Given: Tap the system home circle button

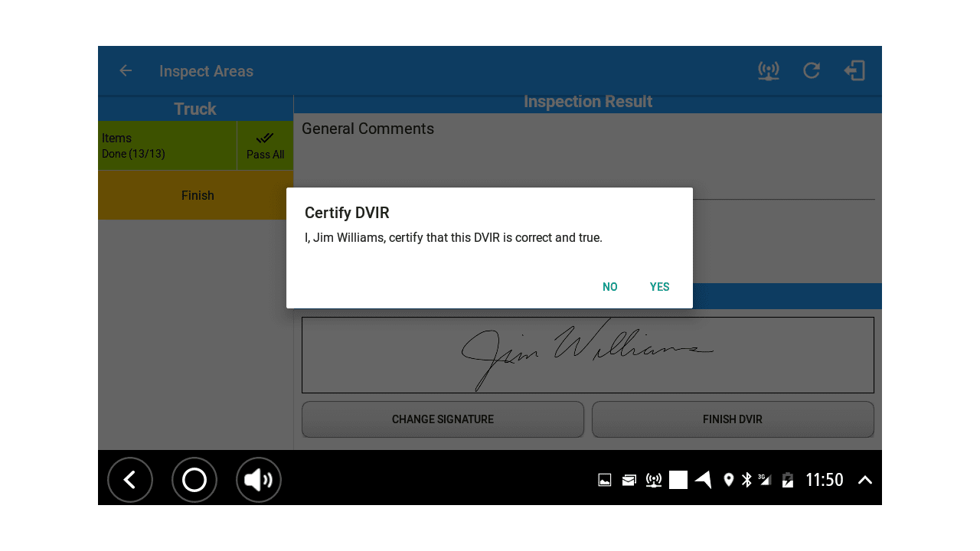Looking at the screenshot, I should pyautogui.click(x=194, y=480).
